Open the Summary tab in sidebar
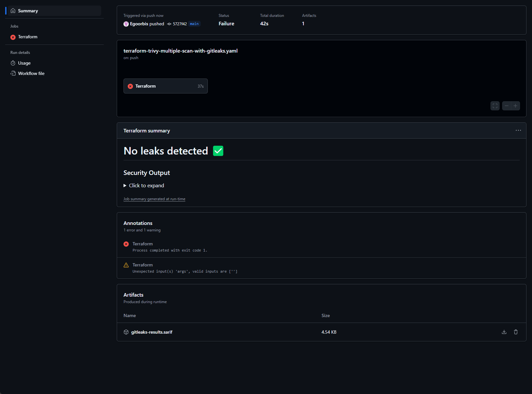The image size is (532, 394). click(x=28, y=11)
